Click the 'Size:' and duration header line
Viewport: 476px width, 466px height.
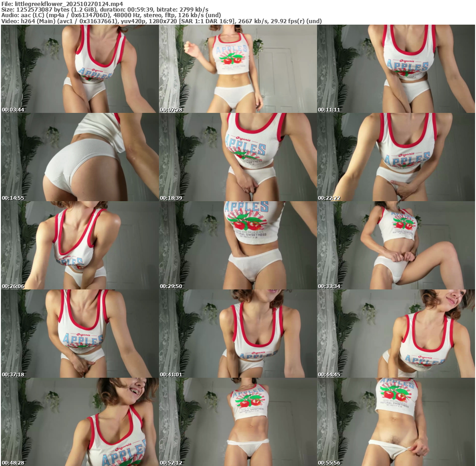105,9
